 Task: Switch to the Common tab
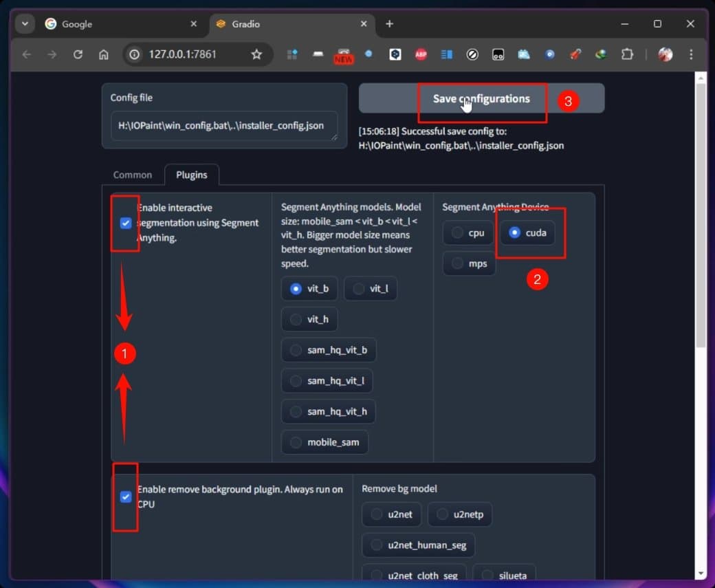133,175
